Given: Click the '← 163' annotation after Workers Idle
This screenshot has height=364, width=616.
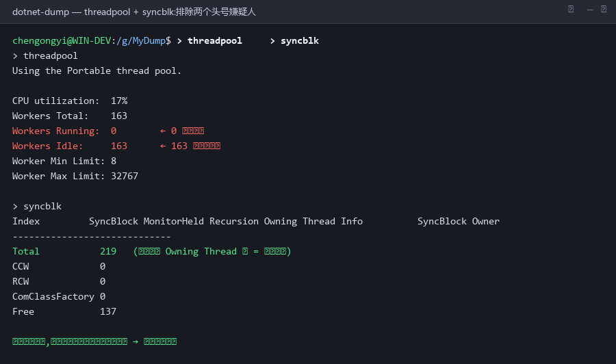Looking at the screenshot, I should point(174,146).
